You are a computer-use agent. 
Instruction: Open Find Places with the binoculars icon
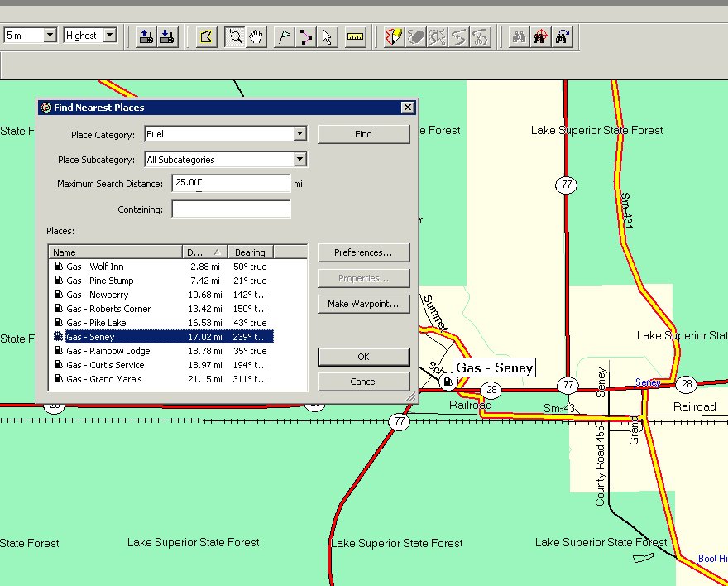click(x=518, y=36)
